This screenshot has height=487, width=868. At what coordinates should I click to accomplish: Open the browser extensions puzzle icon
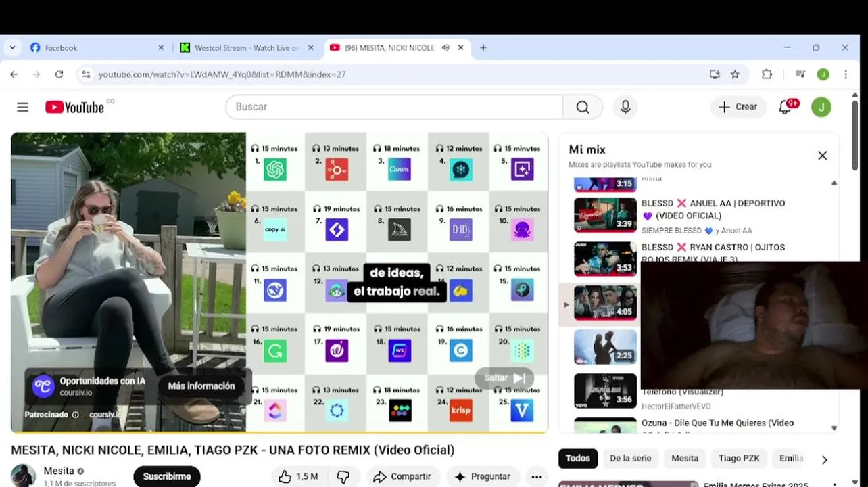[767, 74]
